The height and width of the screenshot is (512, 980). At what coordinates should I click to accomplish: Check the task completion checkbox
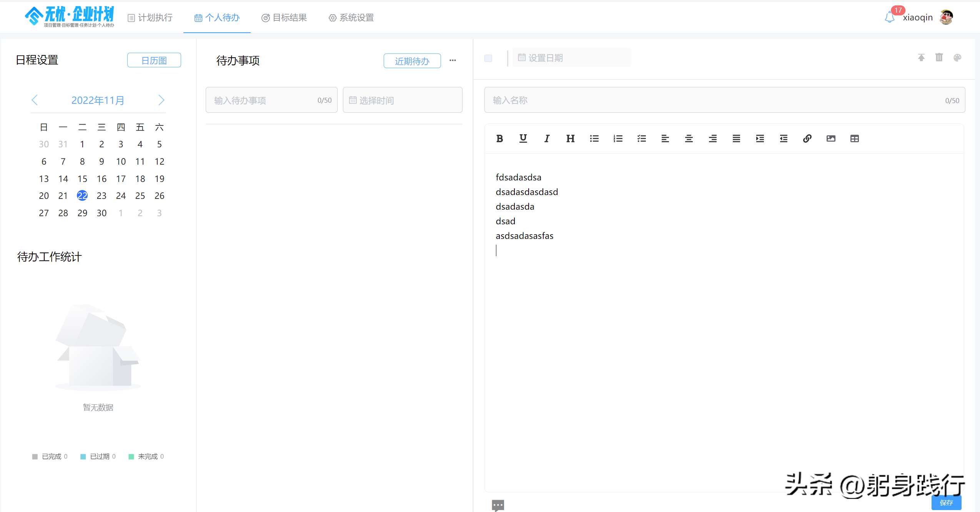click(x=488, y=58)
